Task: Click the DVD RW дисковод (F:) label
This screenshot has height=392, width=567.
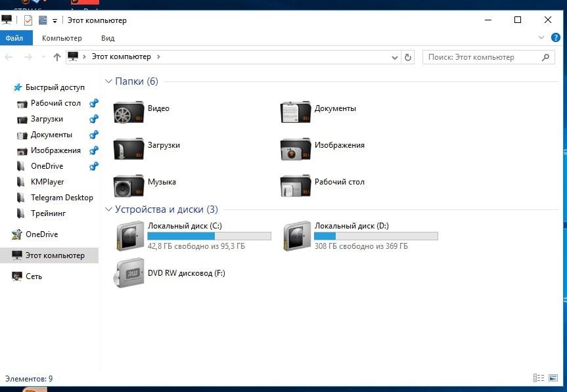Action: (x=186, y=273)
